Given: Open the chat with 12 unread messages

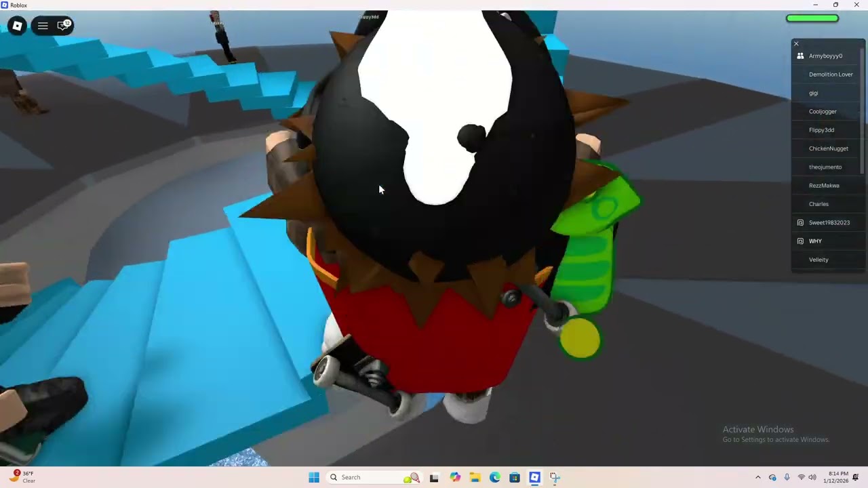Looking at the screenshot, I should 64,26.
